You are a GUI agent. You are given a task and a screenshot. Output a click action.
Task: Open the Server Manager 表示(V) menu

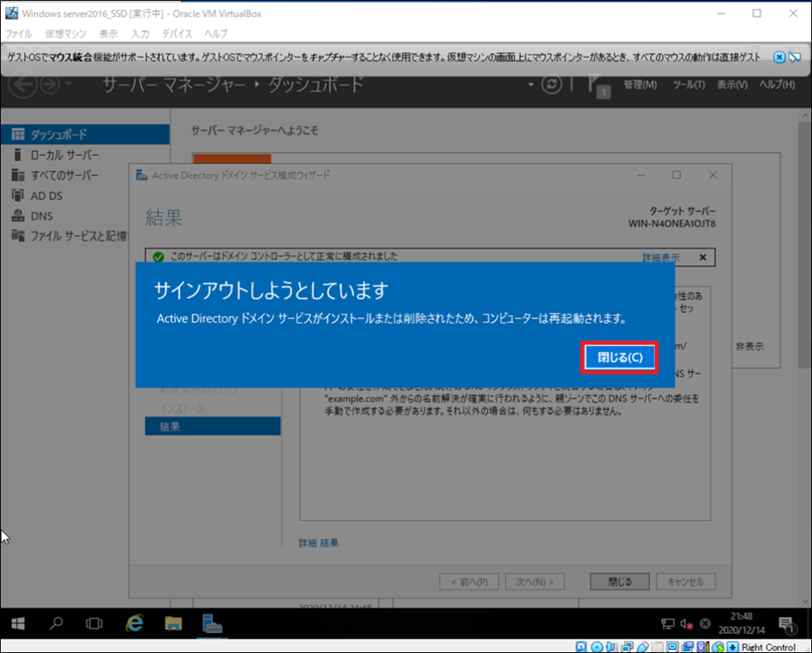(x=732, y=84)
